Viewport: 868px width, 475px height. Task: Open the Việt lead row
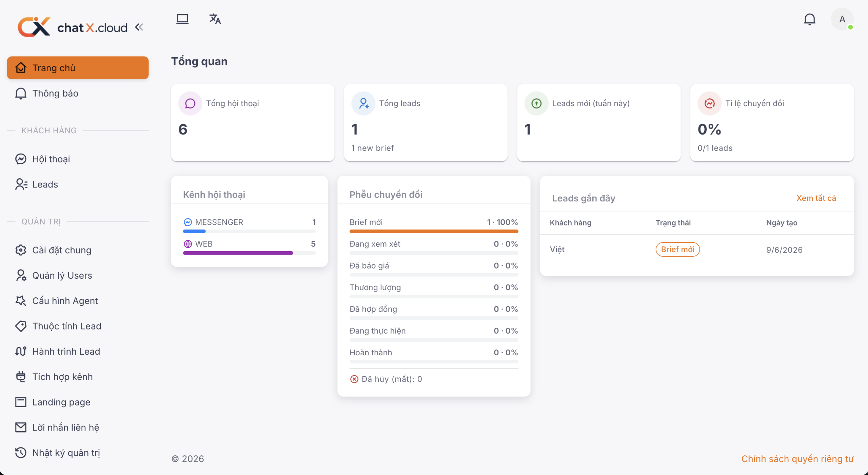pyautogui.click(x=697, y=250)
